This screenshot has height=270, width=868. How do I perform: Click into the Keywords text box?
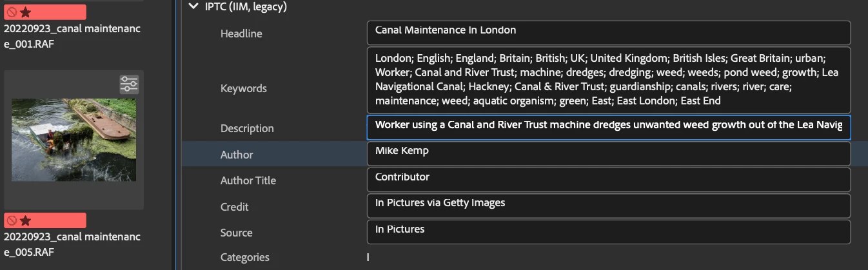click(x=608, y=80)
